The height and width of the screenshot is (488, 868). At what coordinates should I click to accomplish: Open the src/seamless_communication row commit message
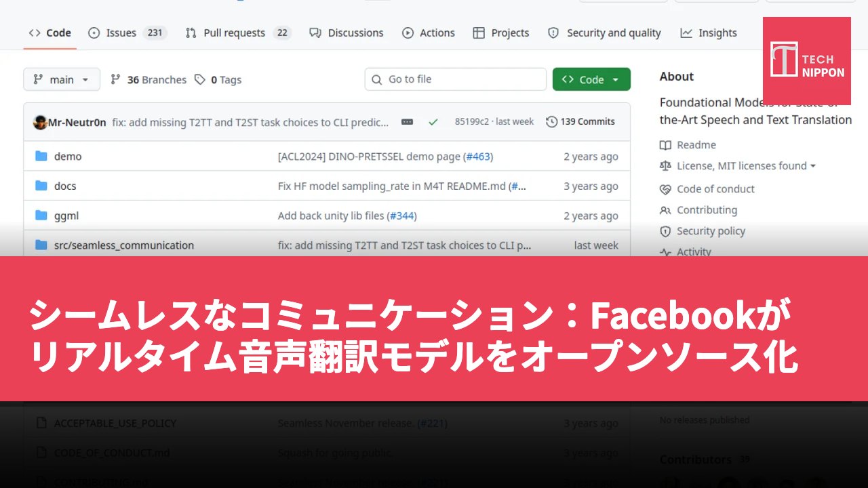[x=405, y=245]
